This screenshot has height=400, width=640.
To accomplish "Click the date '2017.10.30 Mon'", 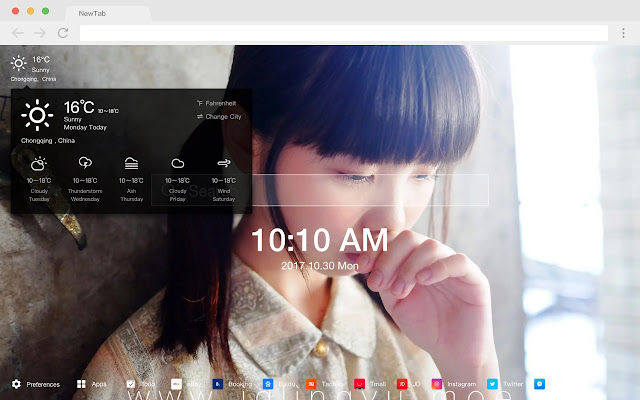I will click(320, 266).
